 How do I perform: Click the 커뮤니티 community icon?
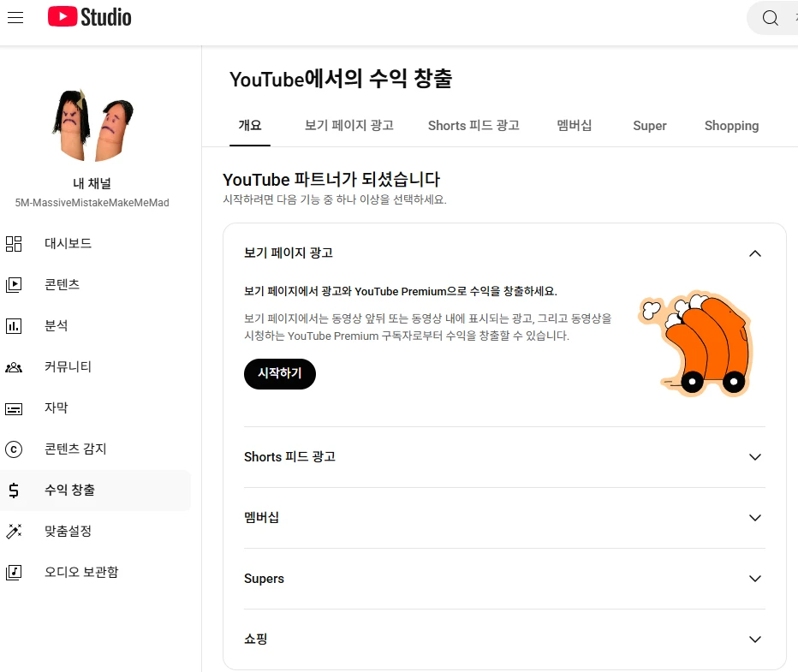[14, 366]
